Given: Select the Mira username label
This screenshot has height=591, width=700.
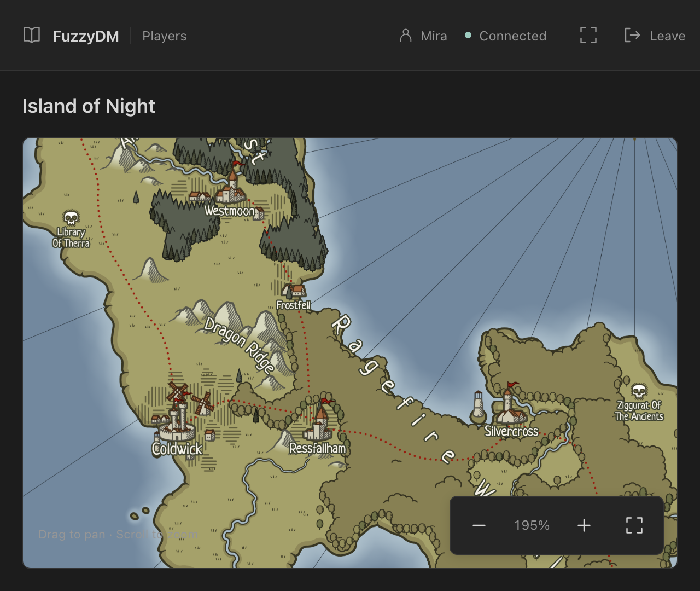Looking at the screenshot, I should (x=434, y=36).
